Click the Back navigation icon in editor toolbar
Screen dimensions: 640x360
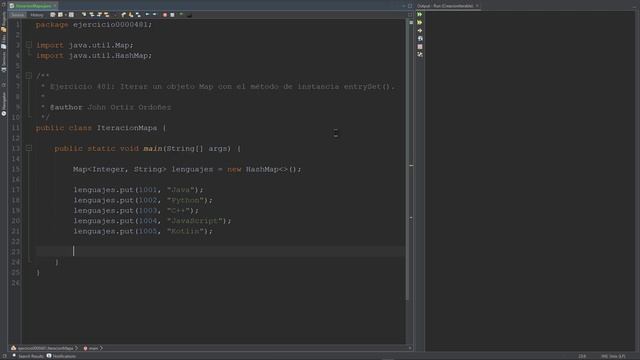coord(60,15)
